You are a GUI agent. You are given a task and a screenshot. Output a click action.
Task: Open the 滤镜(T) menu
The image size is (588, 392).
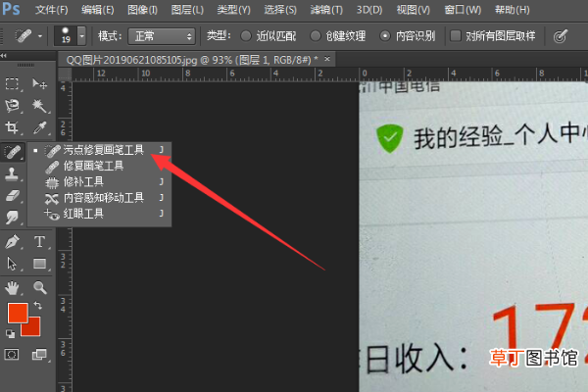click(x=326, y=10)
